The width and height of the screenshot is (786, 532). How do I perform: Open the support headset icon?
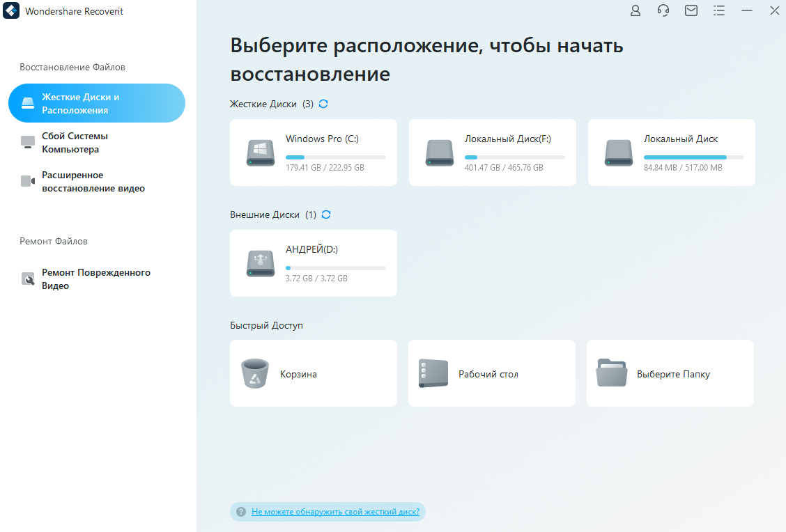pos(663,10)
